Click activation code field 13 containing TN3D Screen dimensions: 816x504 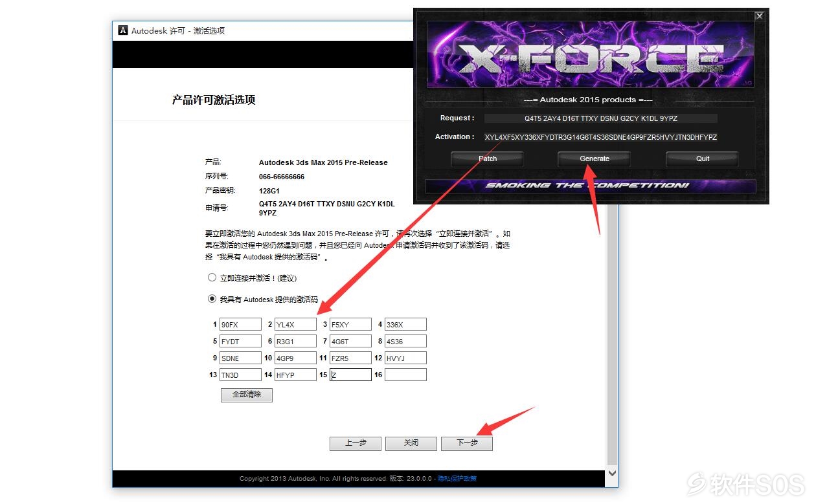pos(240,375)
